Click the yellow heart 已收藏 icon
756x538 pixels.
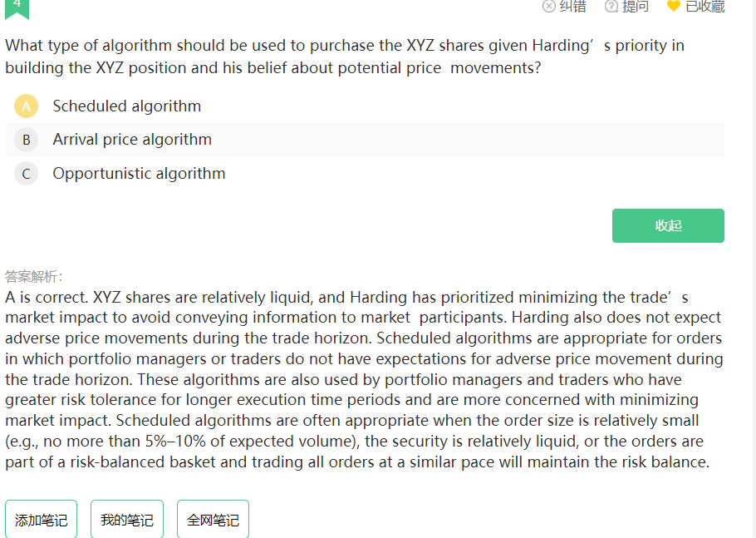[674, 6]
